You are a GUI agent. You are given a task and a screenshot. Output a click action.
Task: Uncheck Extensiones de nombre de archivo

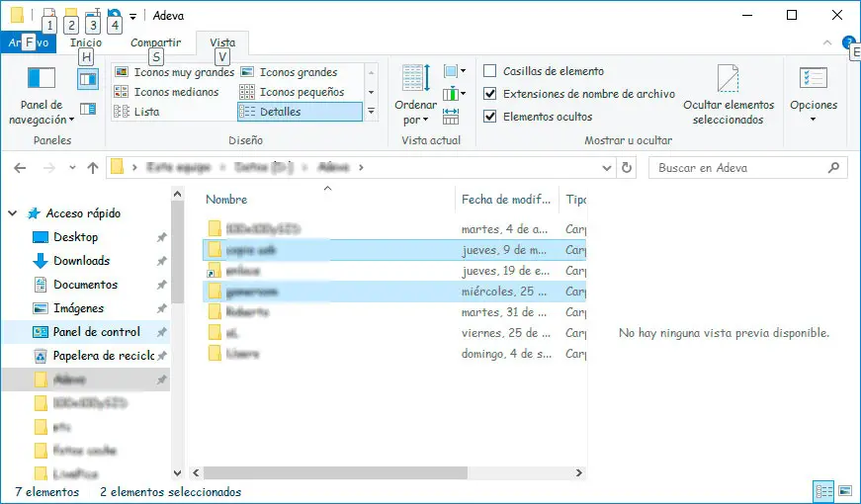[x=489, y=94]
